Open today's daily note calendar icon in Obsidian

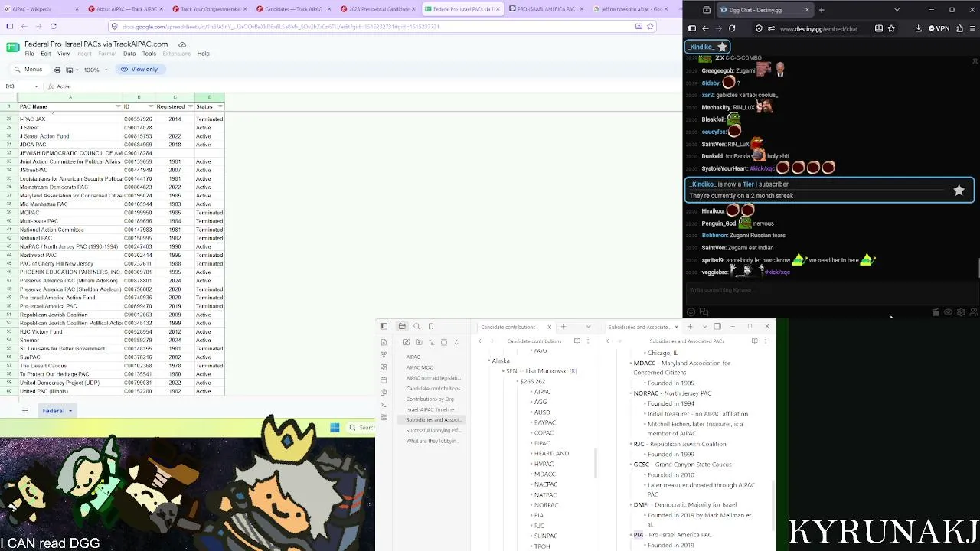pyautogui.click(x=384, y=380)
